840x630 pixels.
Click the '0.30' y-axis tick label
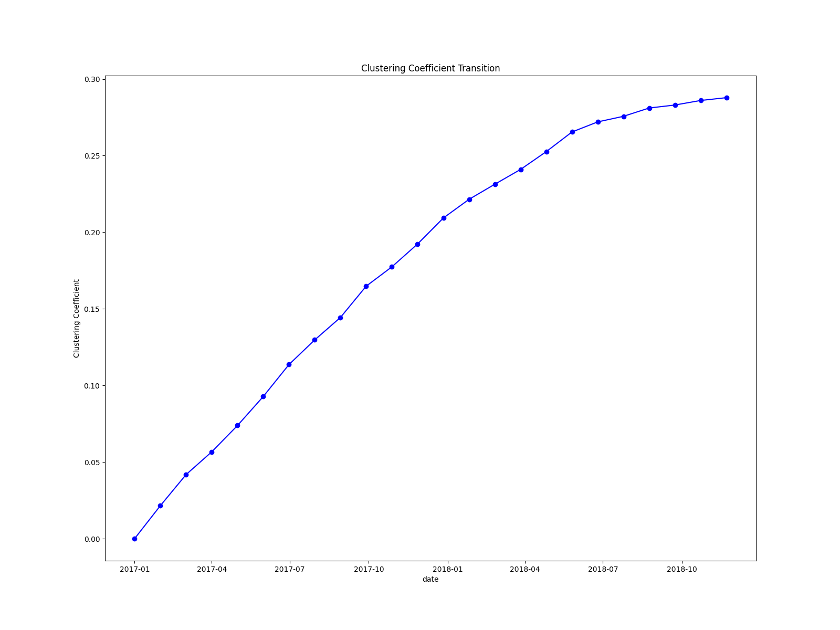point(92,79)
